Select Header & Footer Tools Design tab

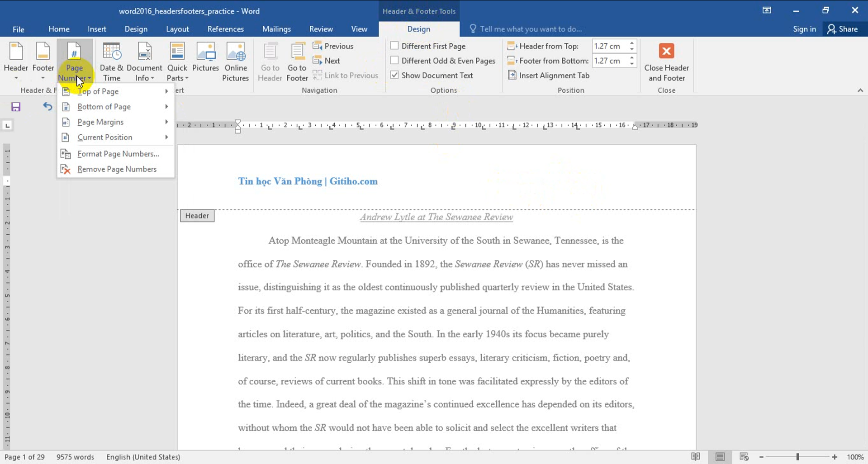tap(419, 29)
